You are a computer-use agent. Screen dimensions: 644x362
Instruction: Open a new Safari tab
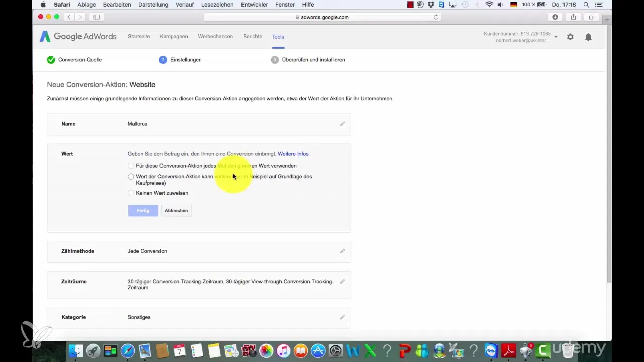tap(607, 19)
